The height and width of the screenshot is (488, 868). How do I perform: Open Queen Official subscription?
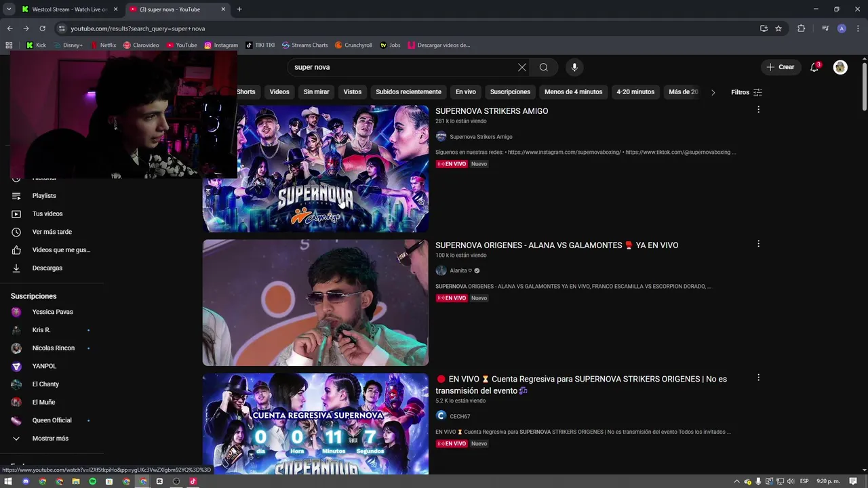[52, 420]
